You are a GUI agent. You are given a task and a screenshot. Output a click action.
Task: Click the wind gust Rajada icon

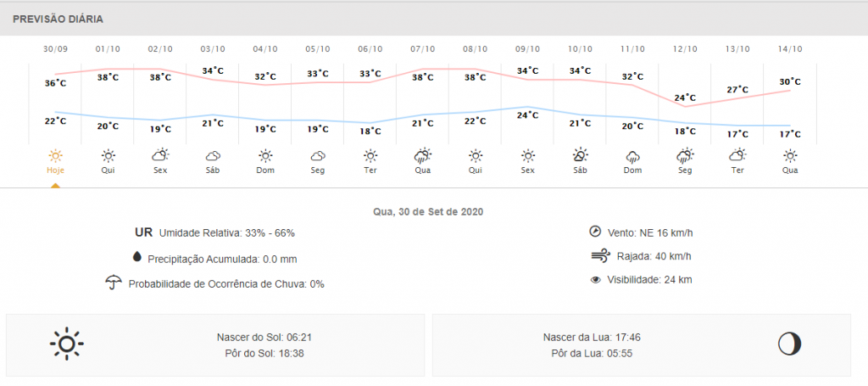tap(600, 255)
